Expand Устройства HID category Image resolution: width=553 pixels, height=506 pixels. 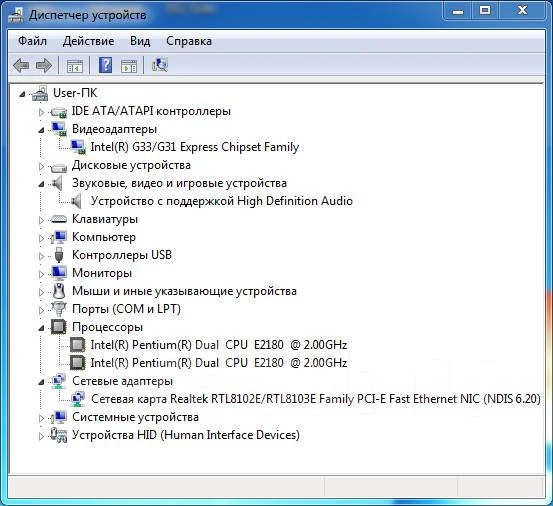41,436
